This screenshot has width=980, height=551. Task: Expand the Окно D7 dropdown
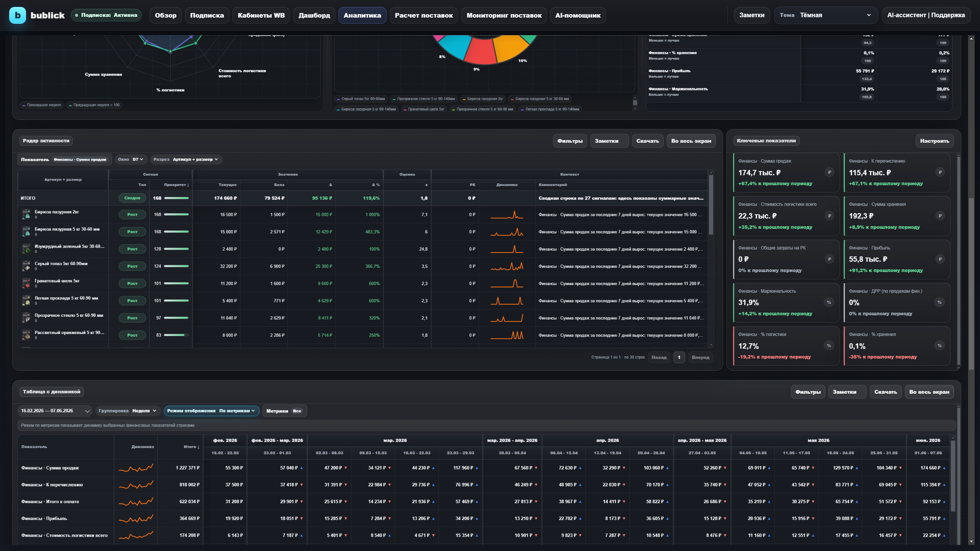click(x=131, y=160)
